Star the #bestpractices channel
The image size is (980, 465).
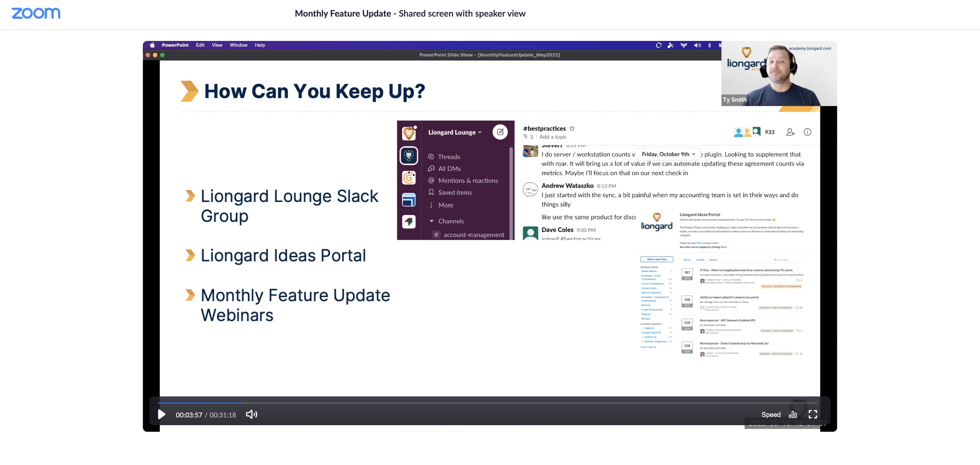pyautogui.click(x=572, y=128)
